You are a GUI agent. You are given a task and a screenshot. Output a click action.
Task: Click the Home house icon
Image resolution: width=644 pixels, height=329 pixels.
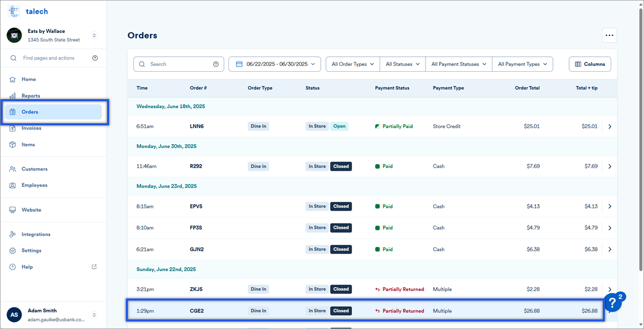(12, 79)
